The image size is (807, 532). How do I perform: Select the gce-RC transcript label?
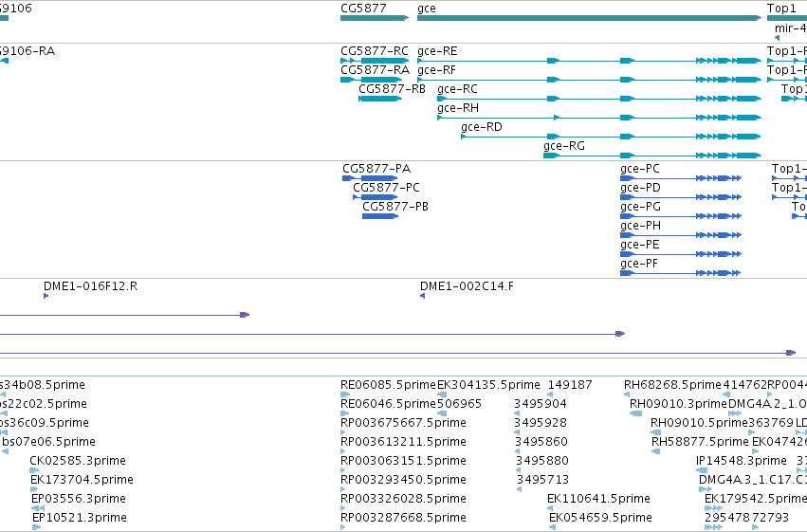pos(457,89)
